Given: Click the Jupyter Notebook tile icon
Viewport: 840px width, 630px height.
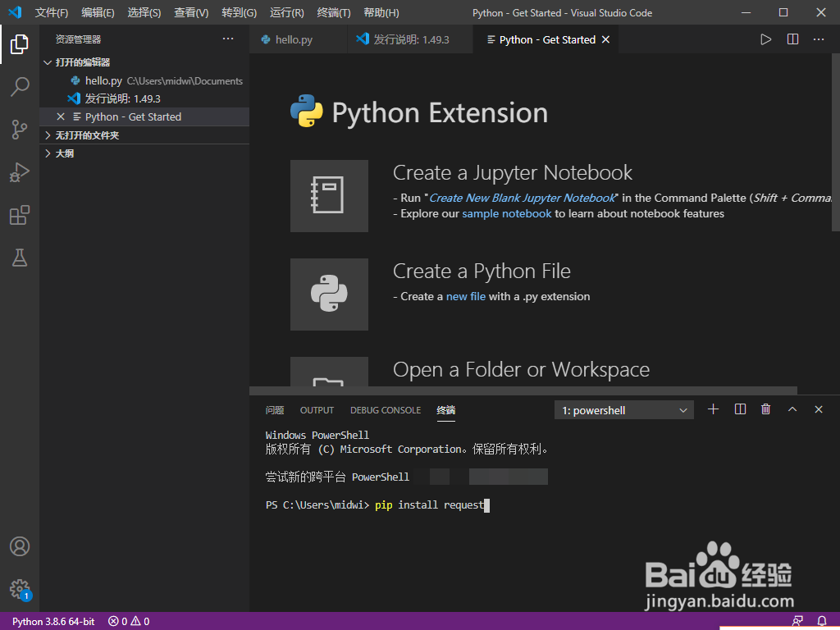Looking at the screenshot, I should 329,195.
